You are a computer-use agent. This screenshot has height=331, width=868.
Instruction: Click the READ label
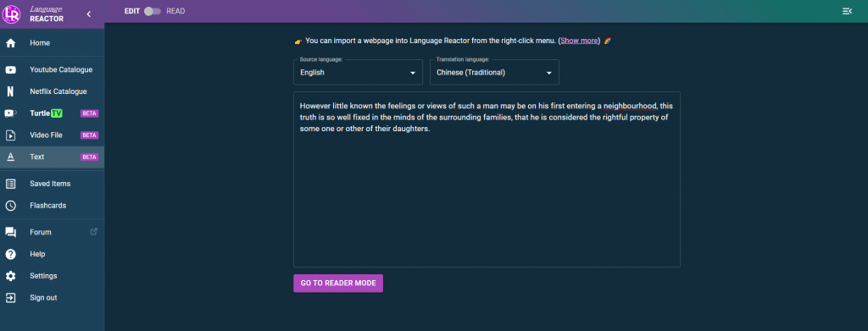175,11
